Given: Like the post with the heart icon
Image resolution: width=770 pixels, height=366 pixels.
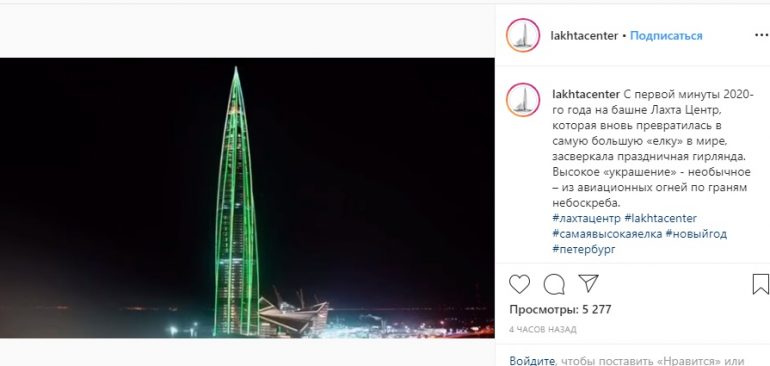Looking at the screenshot, I should [x=519, y=284].
